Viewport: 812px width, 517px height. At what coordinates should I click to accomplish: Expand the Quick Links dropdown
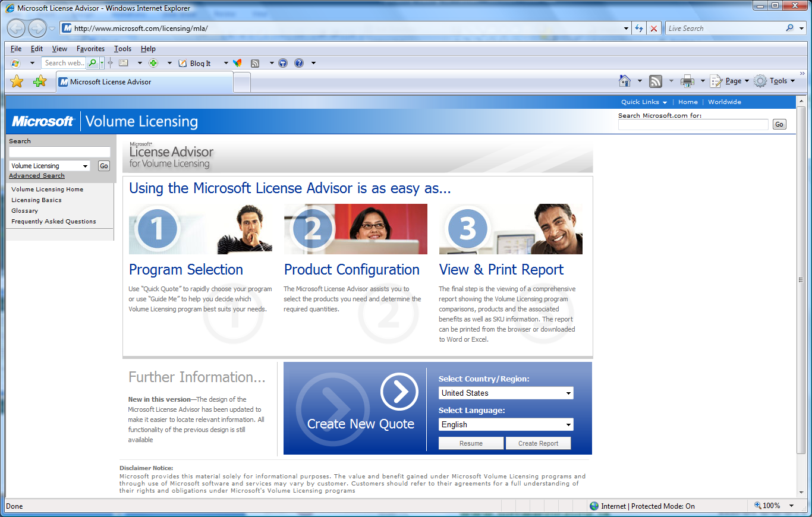pos(644,102)
